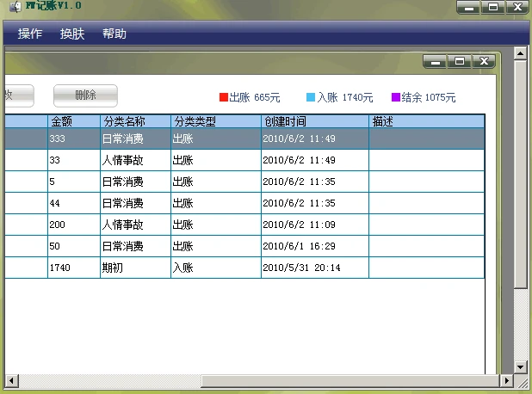Select the 200 人情事故 row
This screenshot has height=394, width=532.
[244, 225]
